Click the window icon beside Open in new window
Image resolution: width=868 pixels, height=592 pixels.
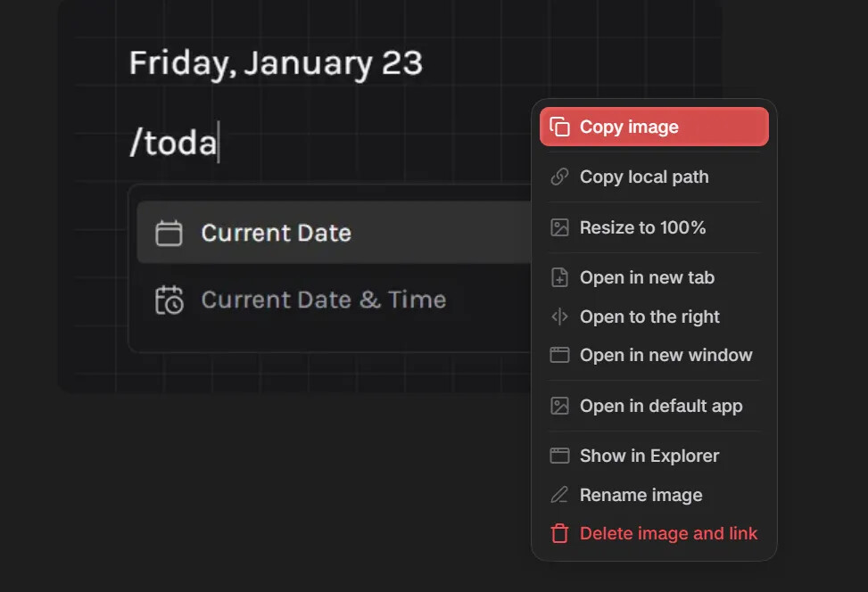pos(559,355)
